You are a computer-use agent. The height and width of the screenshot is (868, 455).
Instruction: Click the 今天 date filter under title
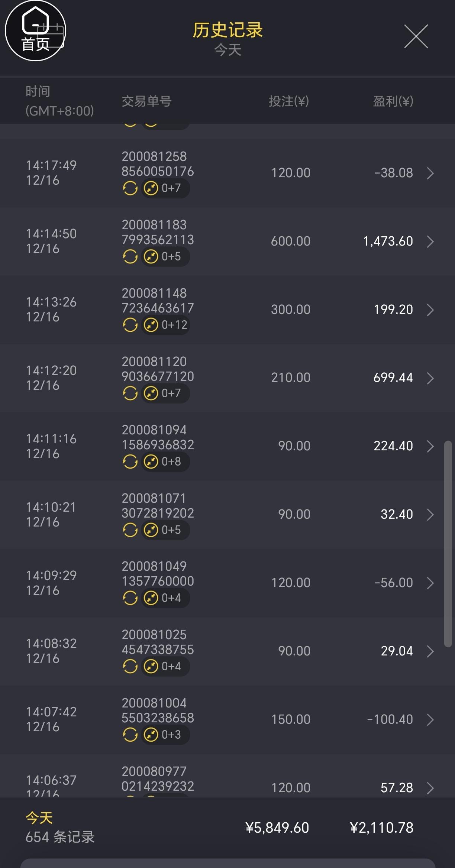(227, 50)
